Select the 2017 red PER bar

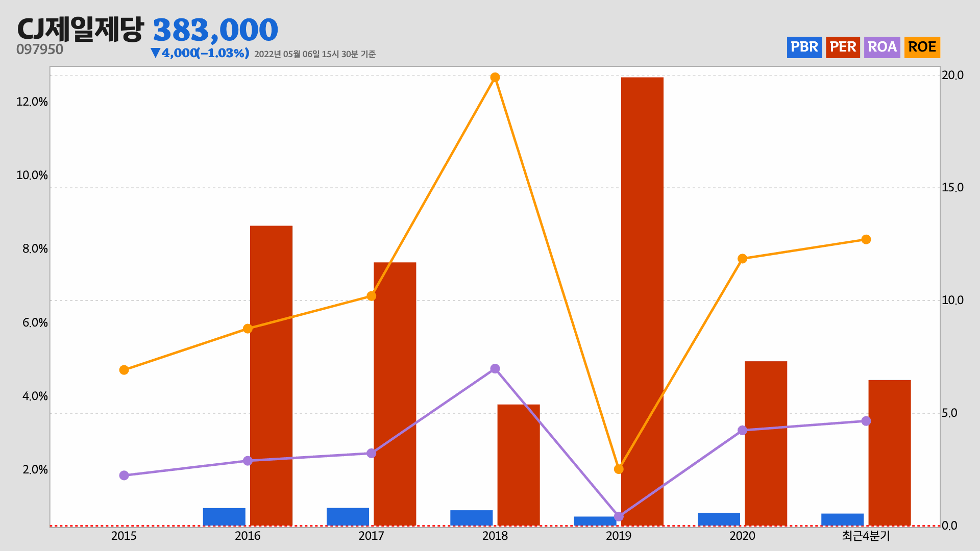[x=395, y=394]
